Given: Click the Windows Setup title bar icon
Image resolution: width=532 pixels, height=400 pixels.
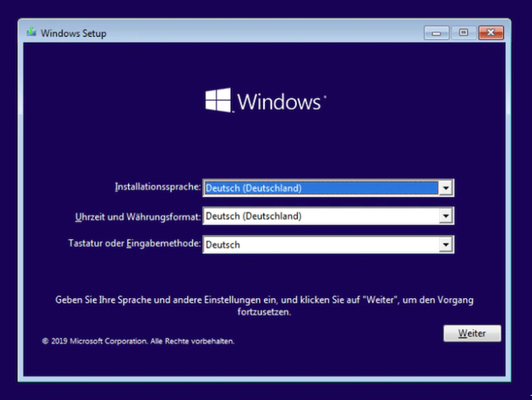Looking at the screenshot, I should pyautogui.click(x=32, y=32).
